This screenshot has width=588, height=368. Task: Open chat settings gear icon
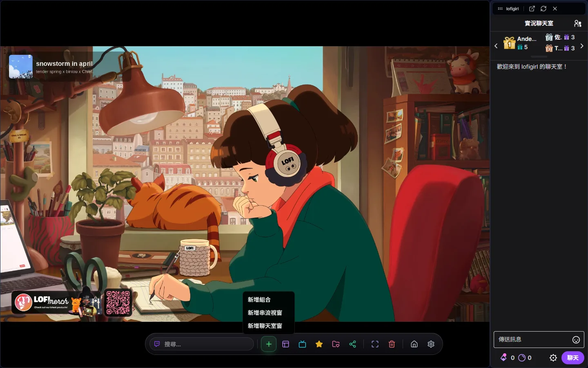tap(553, 358)
